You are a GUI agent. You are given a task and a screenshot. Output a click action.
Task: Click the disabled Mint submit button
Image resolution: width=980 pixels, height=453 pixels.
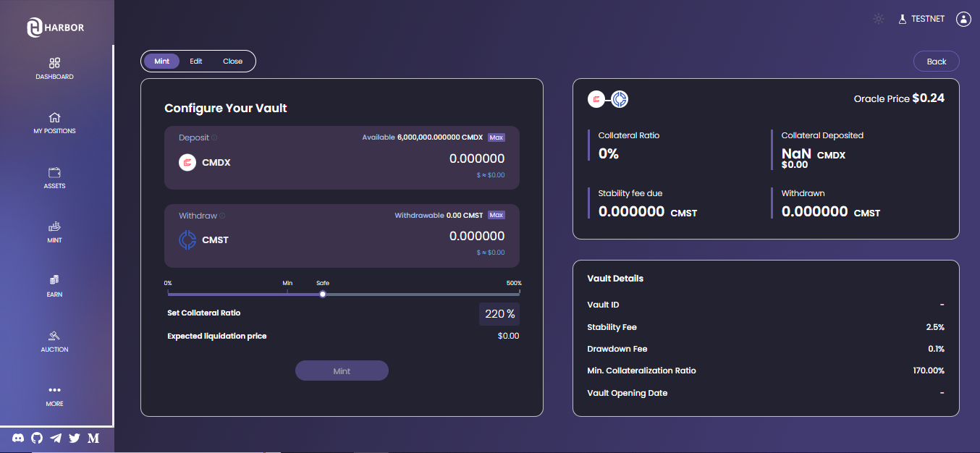point(342,371)
